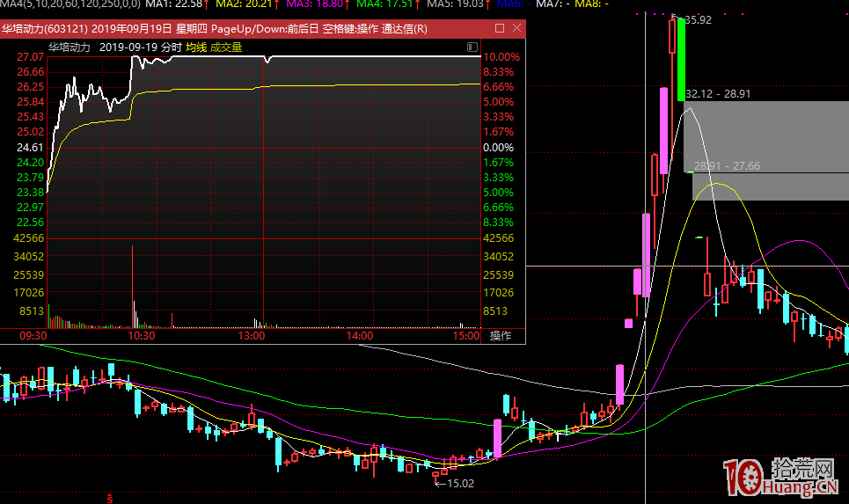
Task: Click the 15:00 time label
Action: (x=466, y=336)
